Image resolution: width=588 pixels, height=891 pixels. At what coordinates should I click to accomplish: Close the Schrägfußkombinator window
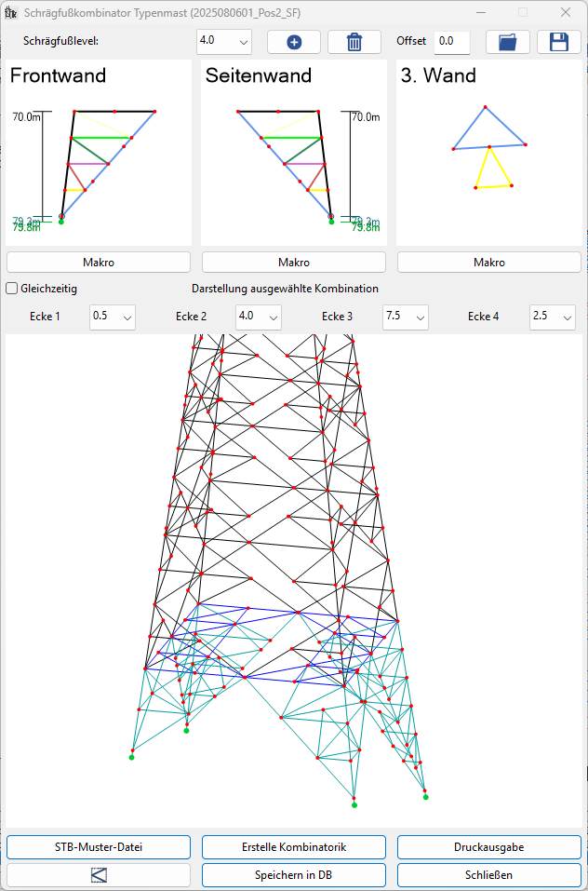[x=565, y=12]
